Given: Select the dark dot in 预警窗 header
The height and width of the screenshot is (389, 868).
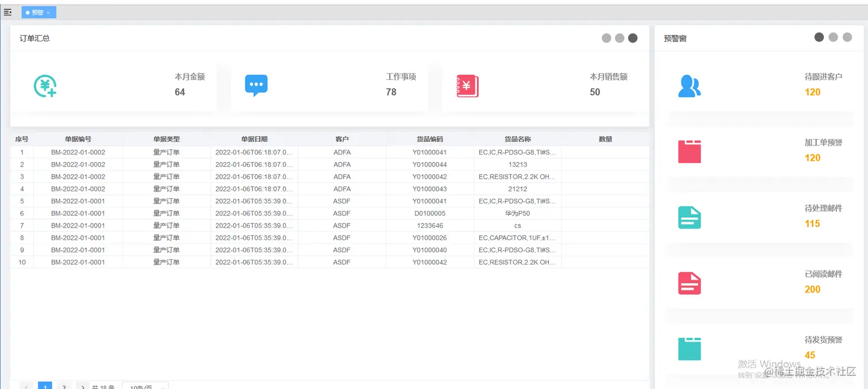Looking at the screenshot, I should point(819,37).
